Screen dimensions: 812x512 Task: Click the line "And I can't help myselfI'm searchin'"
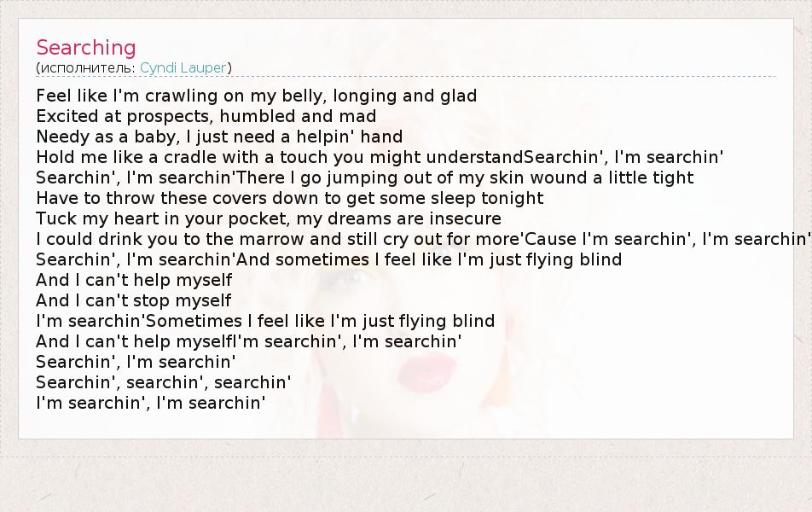tap(249, 341)
